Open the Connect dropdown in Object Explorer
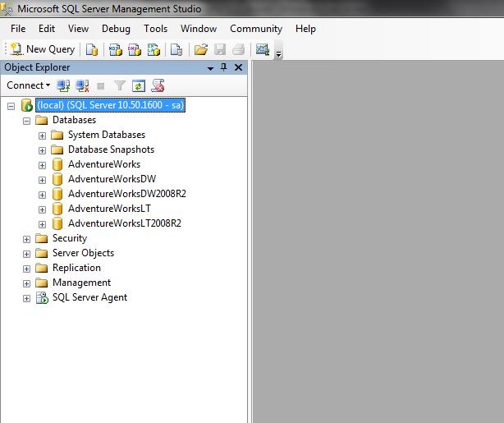 pos(28,85)
